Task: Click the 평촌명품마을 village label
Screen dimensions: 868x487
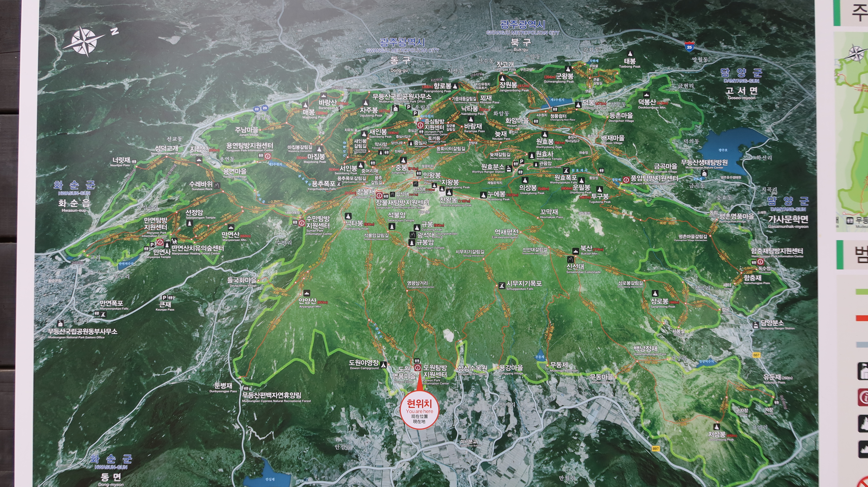Action: pos(737,218)
